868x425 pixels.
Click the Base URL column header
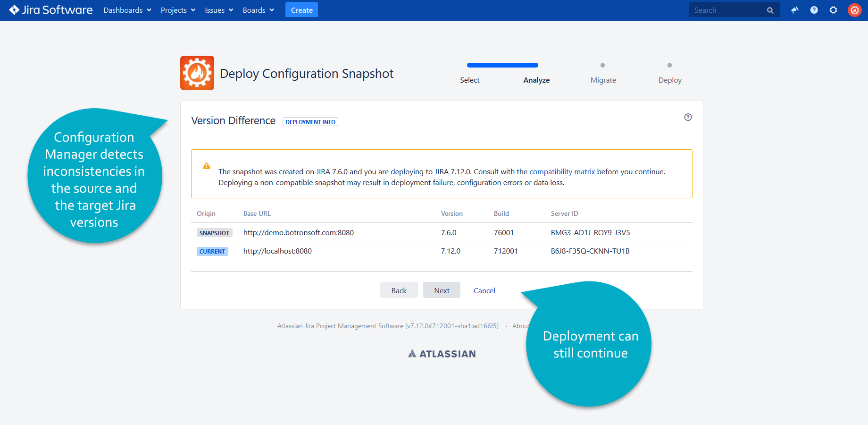257,213
